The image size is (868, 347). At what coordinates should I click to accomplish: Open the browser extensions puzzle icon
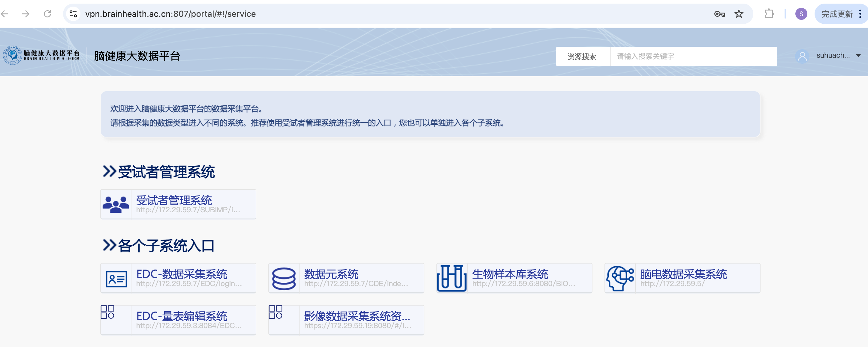click(x=769, y=14)
